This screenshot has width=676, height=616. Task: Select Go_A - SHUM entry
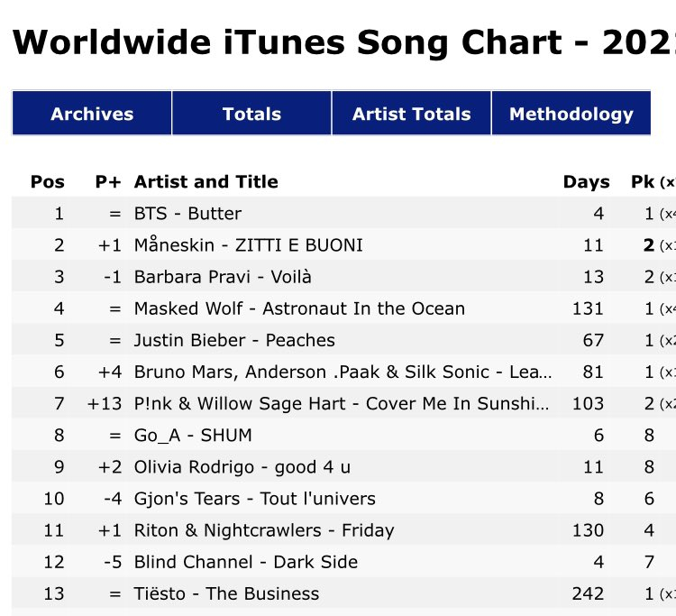[193, 435]
